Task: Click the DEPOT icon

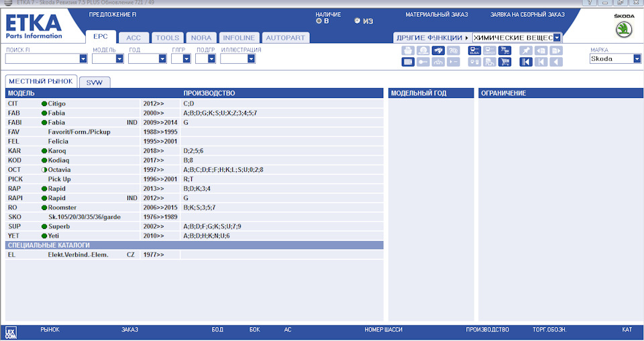Action: [490, 50]
